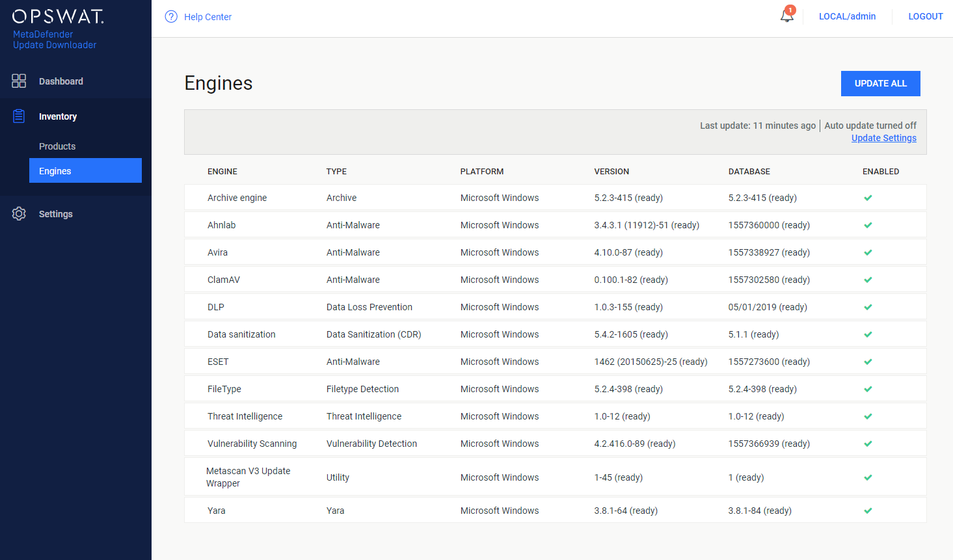Click database 3.8.1-84 (ready)
This screenshot has width=953, height=560.
[760, 511]
